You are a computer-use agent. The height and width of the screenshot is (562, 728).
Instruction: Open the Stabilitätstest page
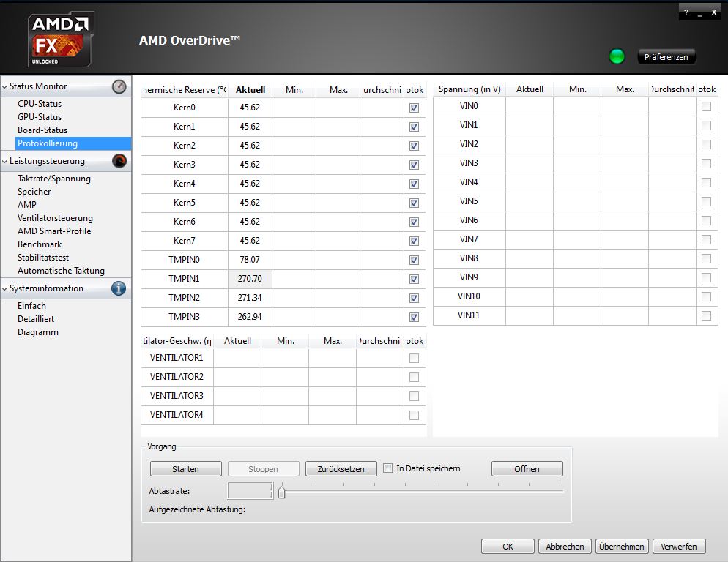point(42,257)
